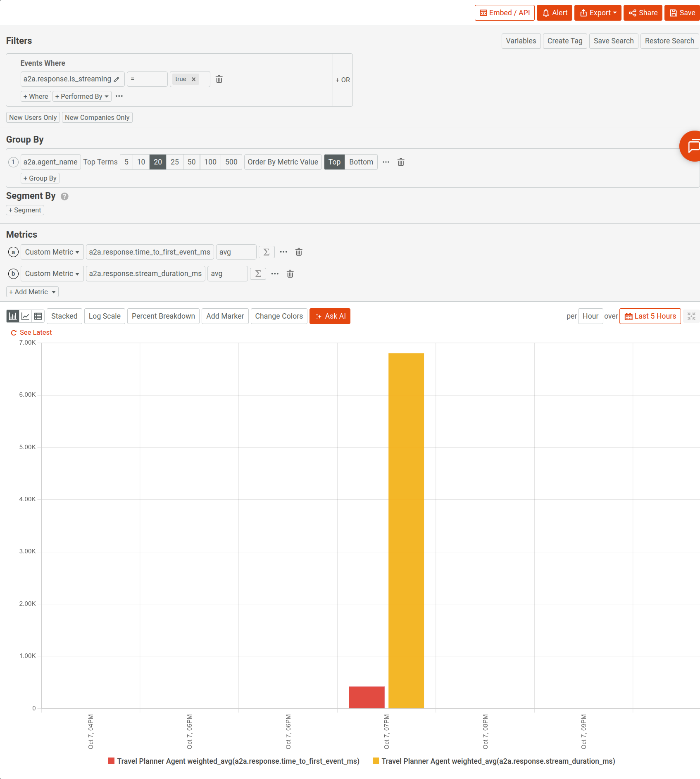Click Change Colors
This screenshot has height=779, width=700.
(x=279, y=316)
